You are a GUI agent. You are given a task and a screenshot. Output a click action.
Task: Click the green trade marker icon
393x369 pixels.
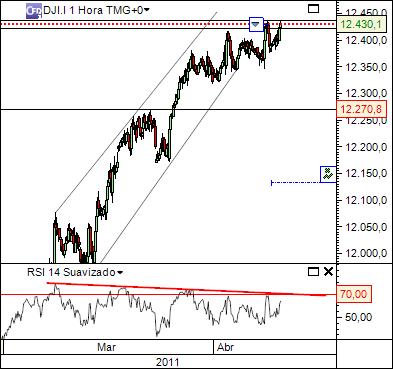(x=328, y=174)
